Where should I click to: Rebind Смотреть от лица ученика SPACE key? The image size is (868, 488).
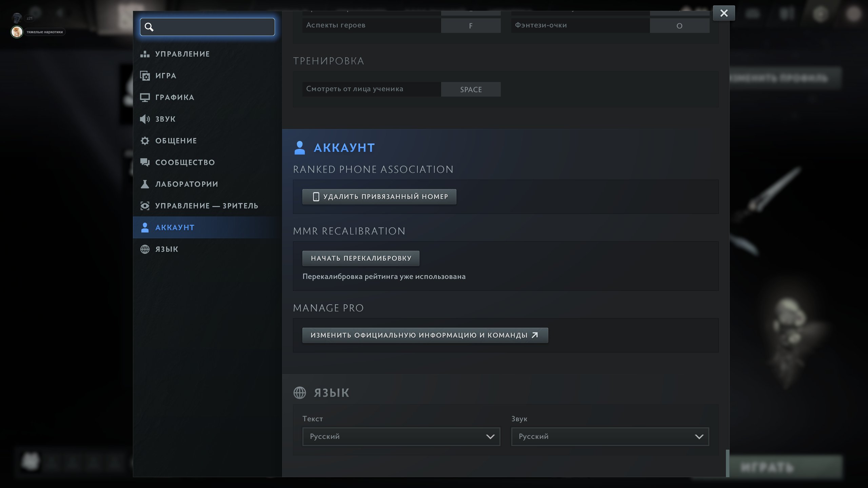471,89
